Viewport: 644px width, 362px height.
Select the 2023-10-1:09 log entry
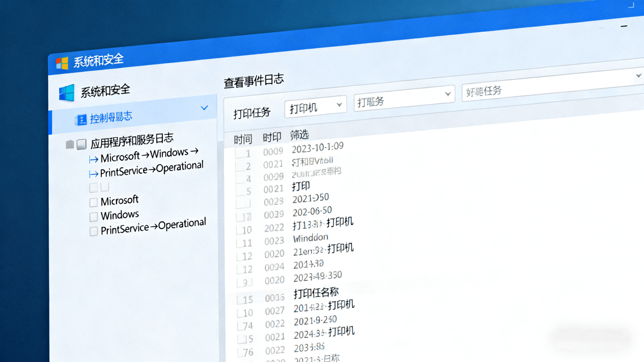coord(318,147)
